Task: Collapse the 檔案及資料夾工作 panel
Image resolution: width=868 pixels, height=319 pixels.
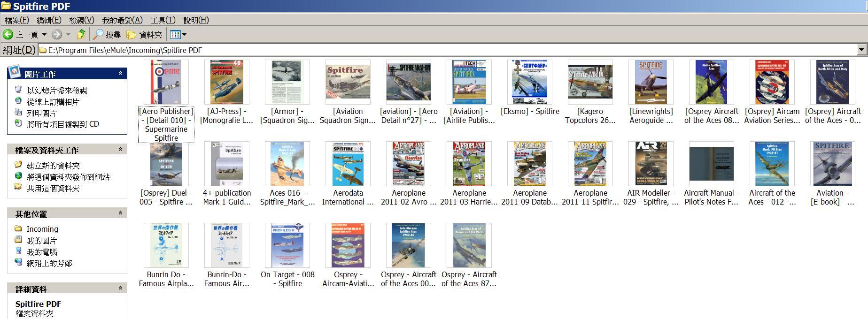Action: (120, 149)
